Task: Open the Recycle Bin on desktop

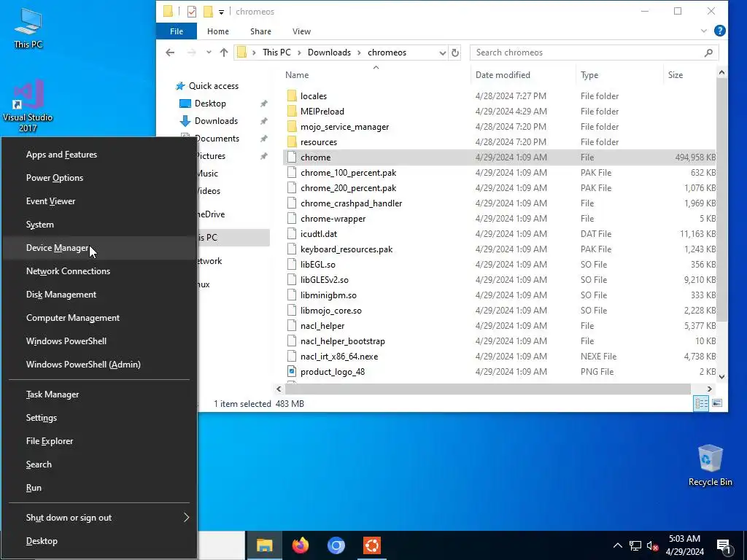Action: [x=710, y=465]
